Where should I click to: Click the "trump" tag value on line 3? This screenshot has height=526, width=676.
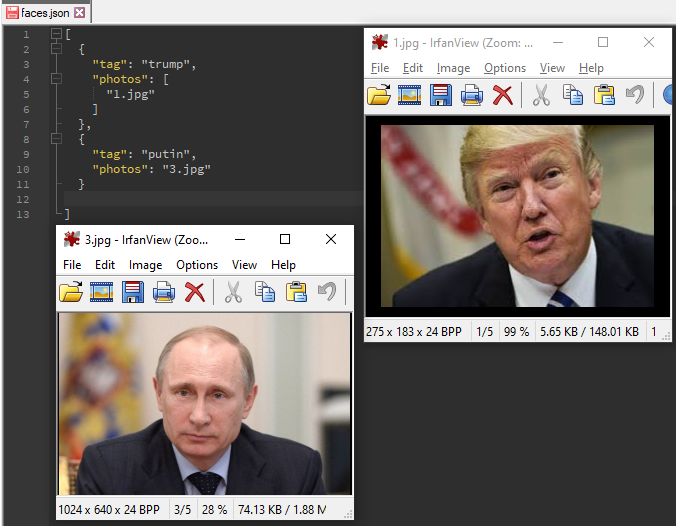(x=166, y=64)
